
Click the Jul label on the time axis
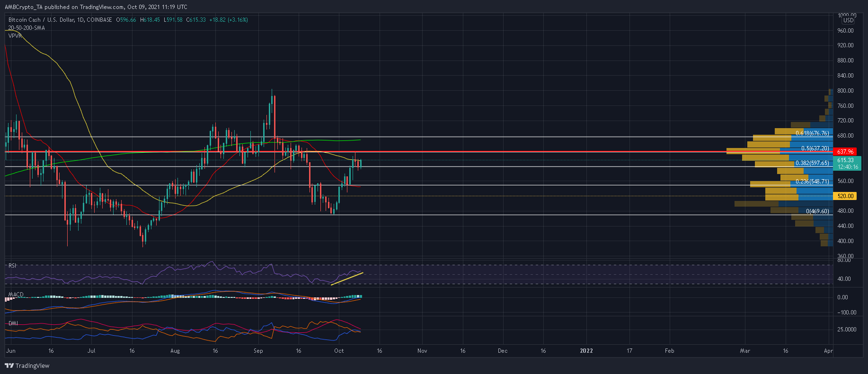click(91, 351)
